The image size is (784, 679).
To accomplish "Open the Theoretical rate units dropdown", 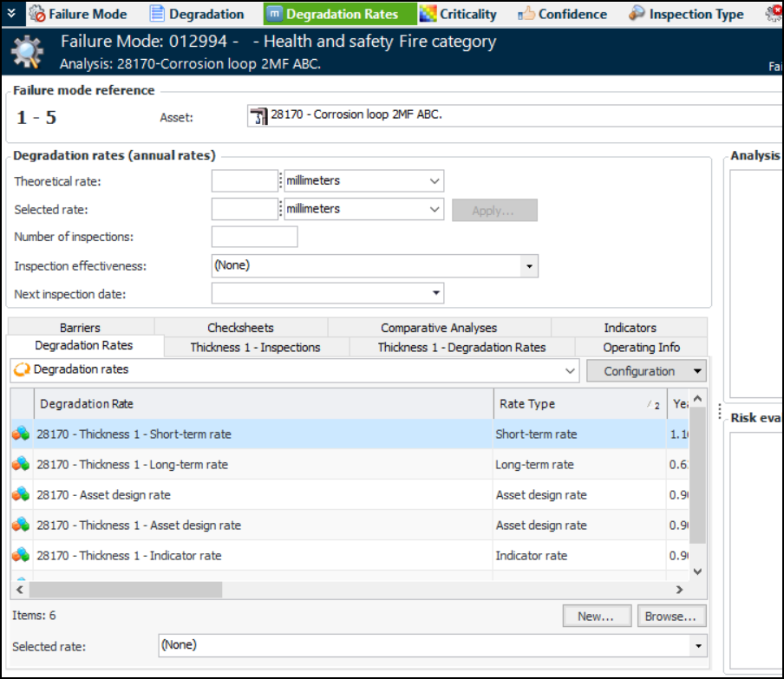I will click(x=434, y=181).
